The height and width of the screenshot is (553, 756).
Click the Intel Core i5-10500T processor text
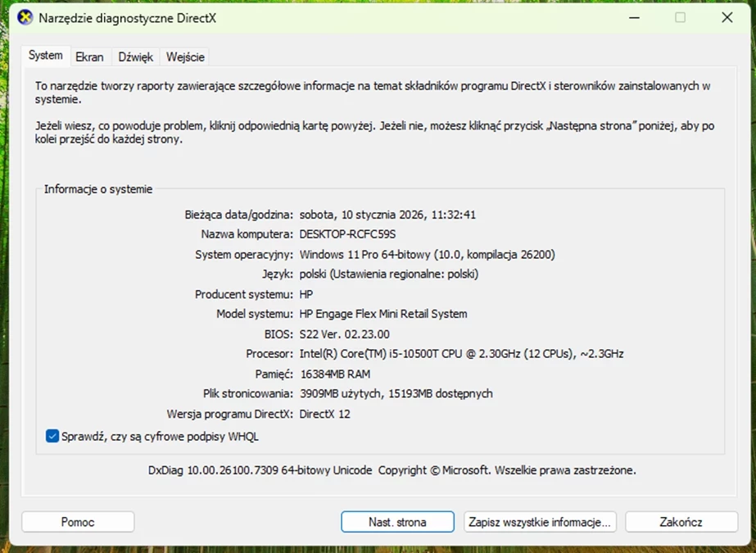pos(461,354)
